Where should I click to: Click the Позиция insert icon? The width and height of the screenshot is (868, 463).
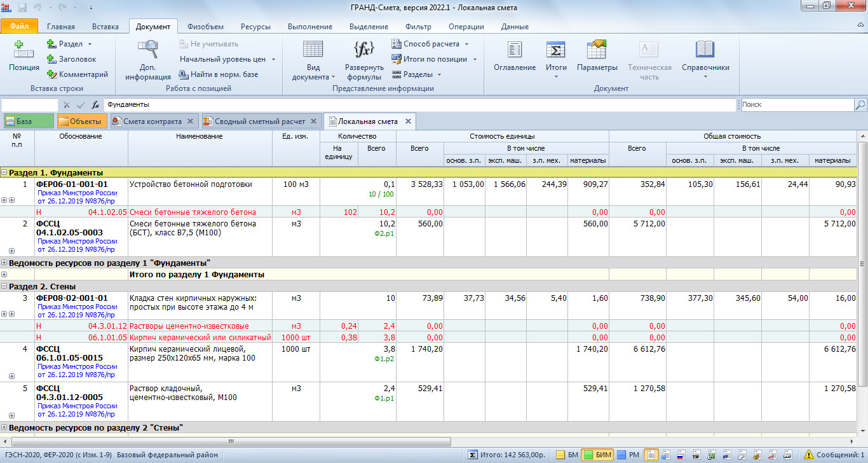click(24, 48)
